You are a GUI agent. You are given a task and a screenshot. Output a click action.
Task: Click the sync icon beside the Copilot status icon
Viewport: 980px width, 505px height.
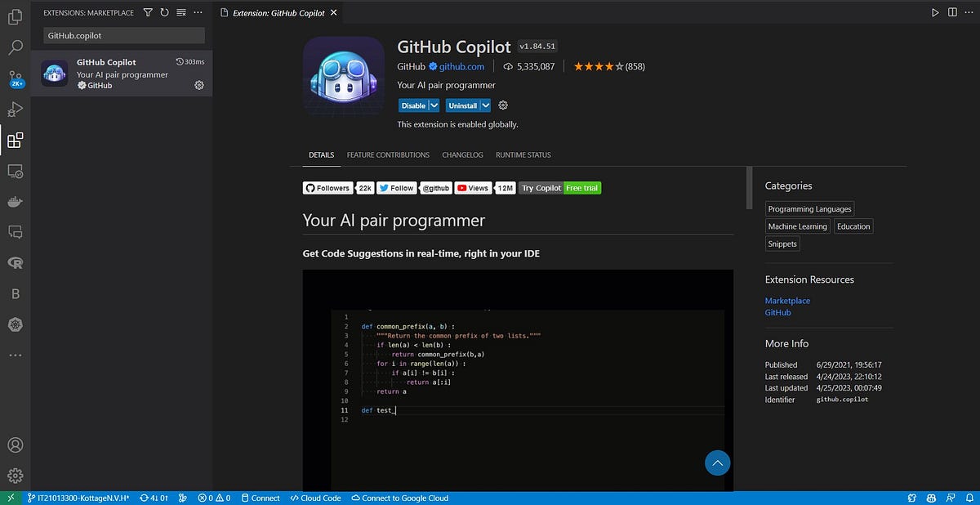912,498
